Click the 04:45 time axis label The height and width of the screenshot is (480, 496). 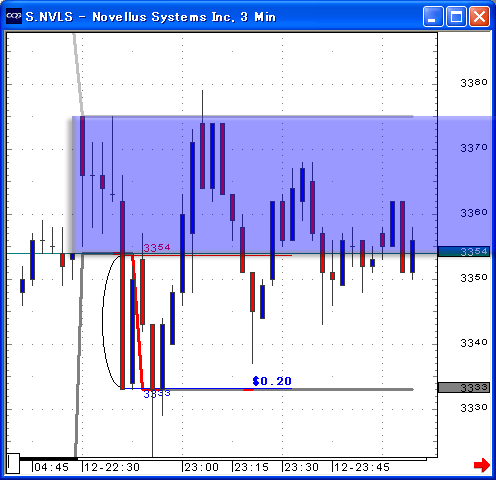[x=52, y=467]
